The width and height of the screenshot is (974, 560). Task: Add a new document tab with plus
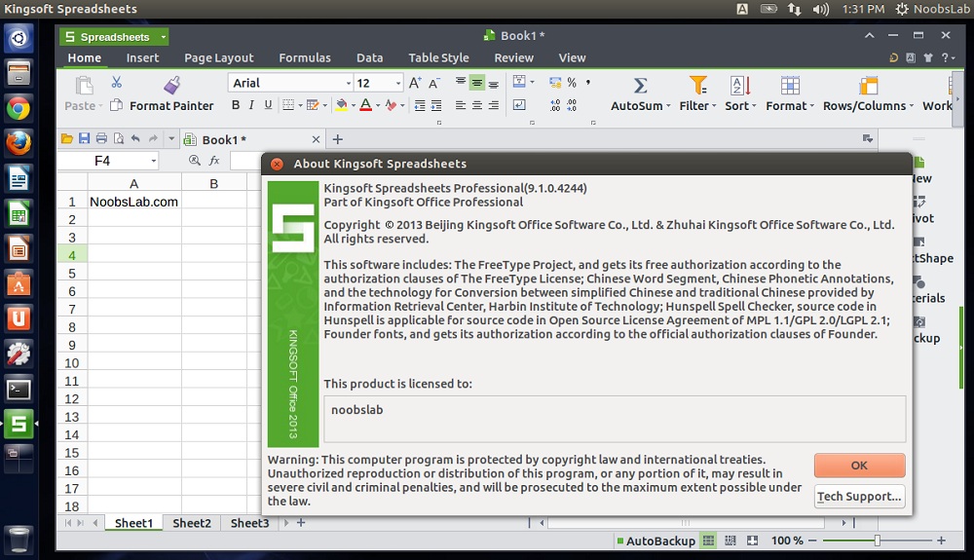[337, 139]
